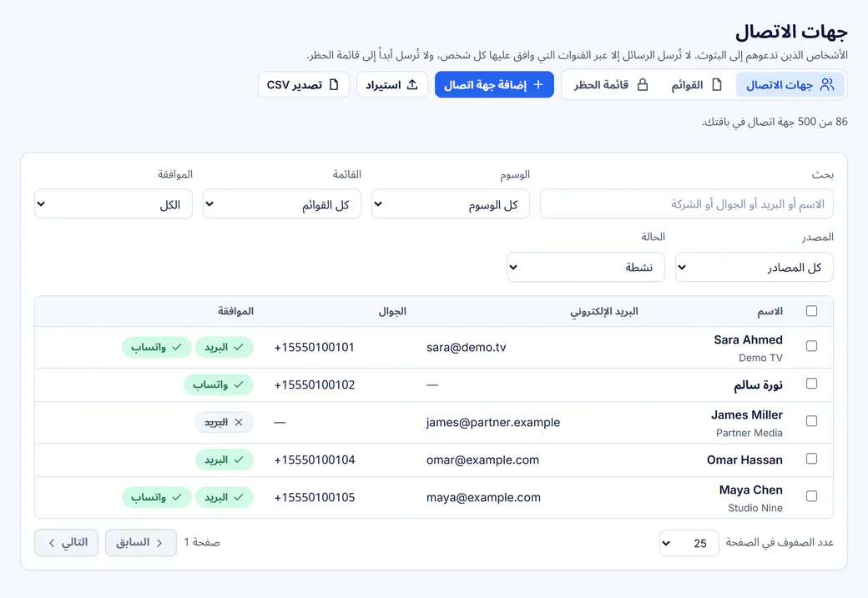Click the الموافقة column header in table
868x598 pixels.
pos(235,311)
